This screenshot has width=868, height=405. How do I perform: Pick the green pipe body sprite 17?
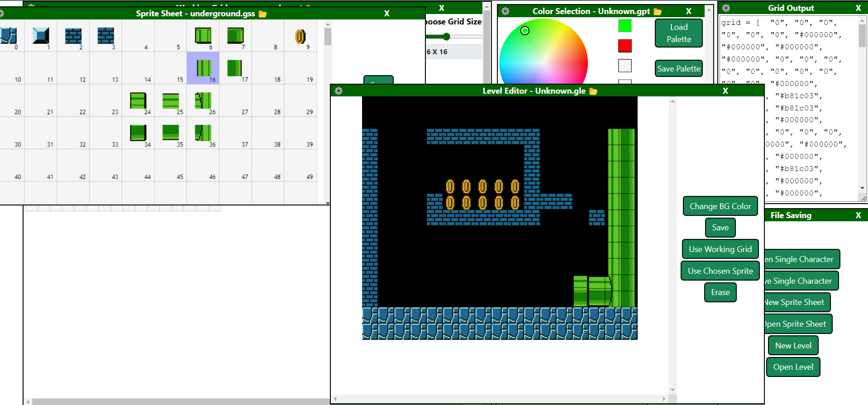[x=235, y=68]
